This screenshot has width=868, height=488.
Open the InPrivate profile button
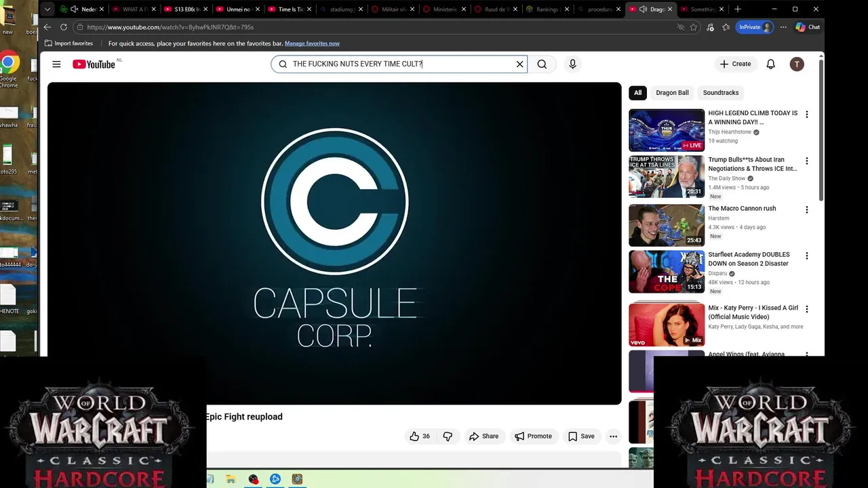click(x=755, y=27)
